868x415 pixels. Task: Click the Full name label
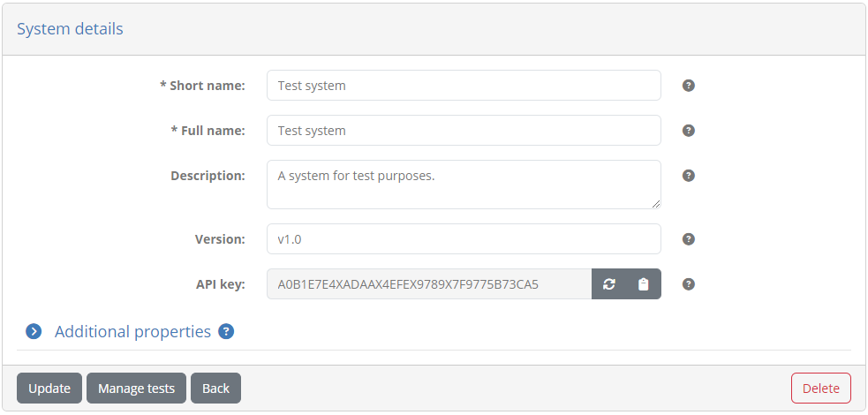[208, 131]
